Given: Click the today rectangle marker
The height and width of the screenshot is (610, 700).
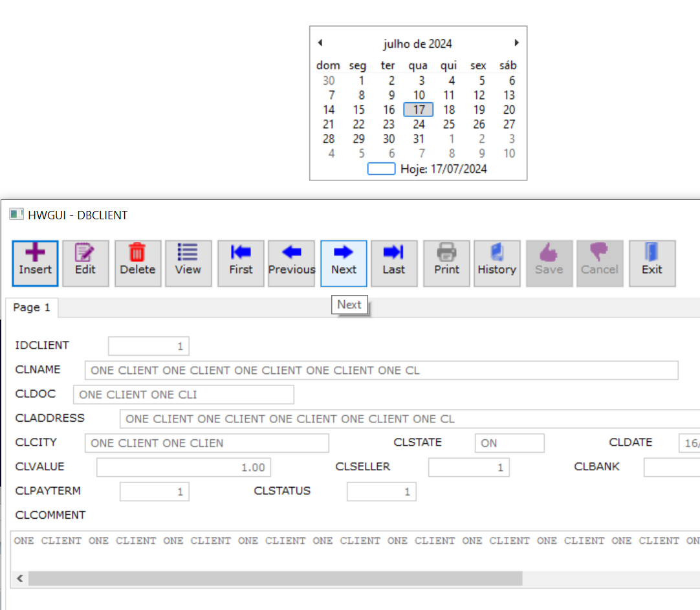Looking at the screenshot, I should (x=381, y=169).
